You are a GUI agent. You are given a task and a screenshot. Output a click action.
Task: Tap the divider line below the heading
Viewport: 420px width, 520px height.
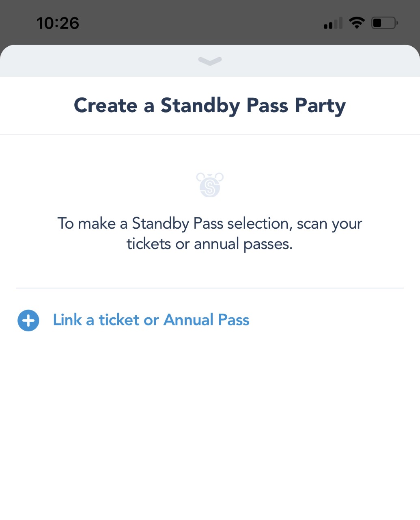[210, 134]
